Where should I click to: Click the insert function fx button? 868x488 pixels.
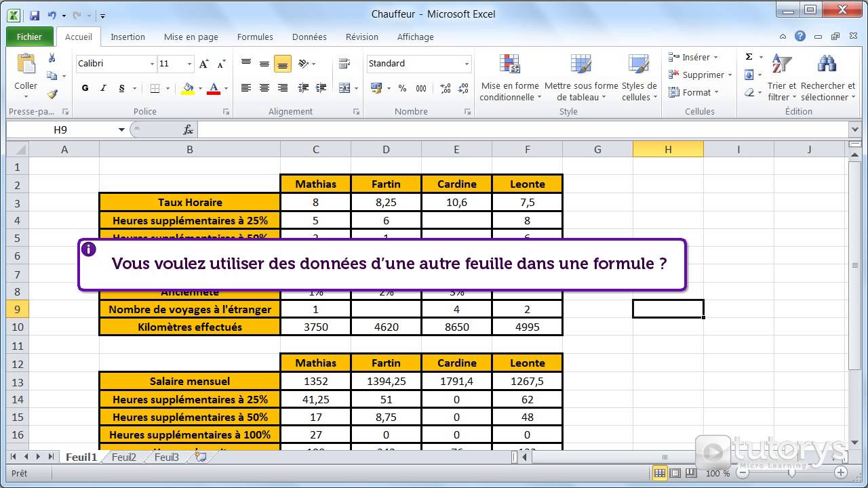click(189, 129)
